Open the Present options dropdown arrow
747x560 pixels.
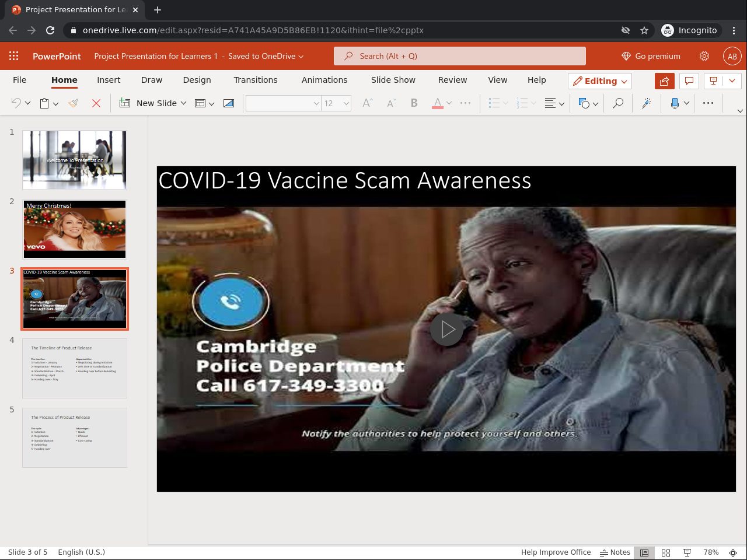[x=732, y=81]
